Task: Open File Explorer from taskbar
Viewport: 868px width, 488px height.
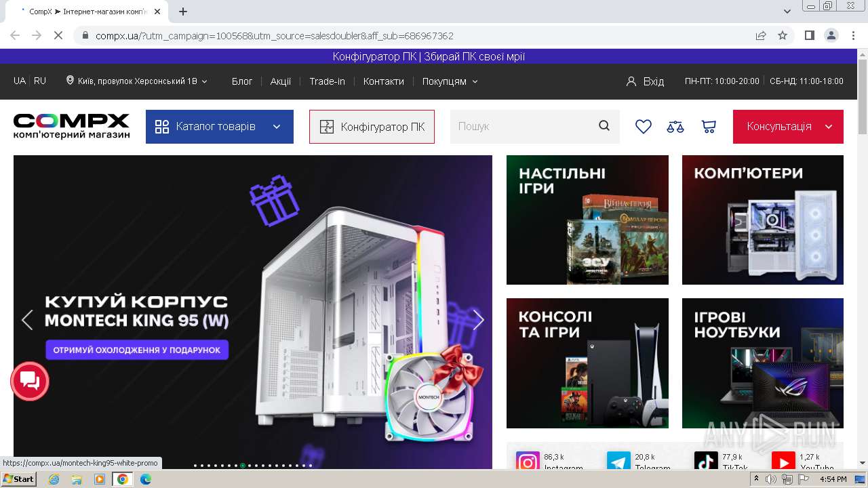Action: (x=77, y=479)
